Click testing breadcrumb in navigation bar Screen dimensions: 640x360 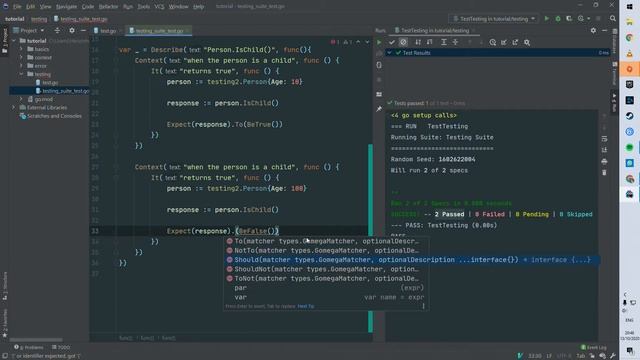[39, 19]
